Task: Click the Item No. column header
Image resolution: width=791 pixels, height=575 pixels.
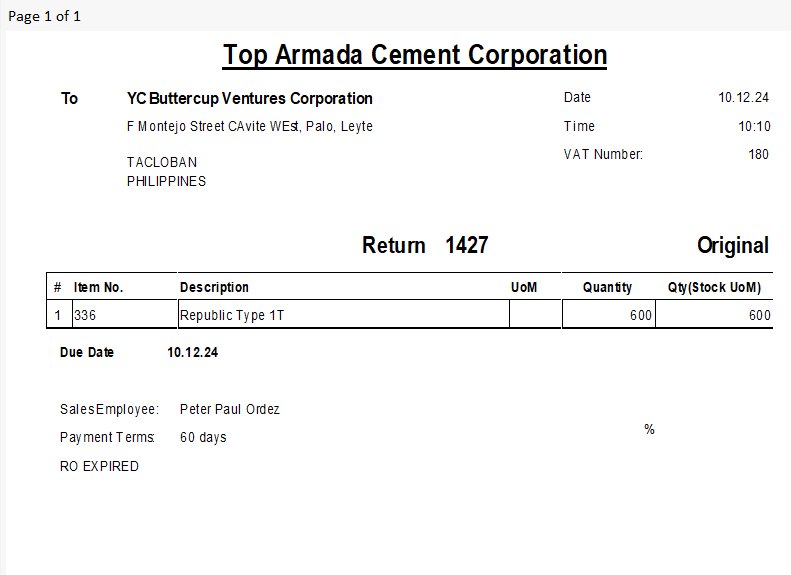Action: click(x=99, y=287)
